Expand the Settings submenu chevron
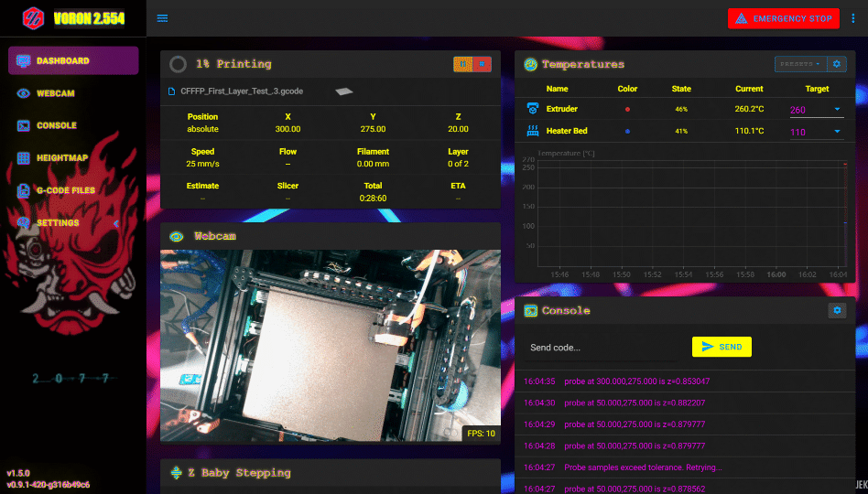Screen dimensions: 868x494 pos(116,223)
